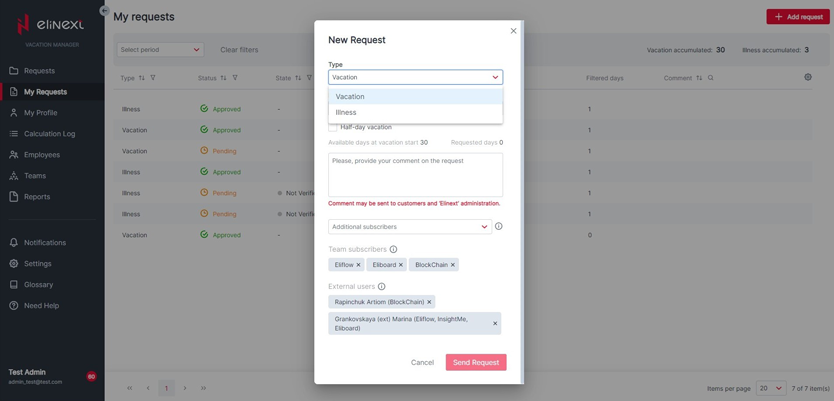Click info icon beside Additional subscribers
Screen dimensions: 834x401
click(498, 226)
